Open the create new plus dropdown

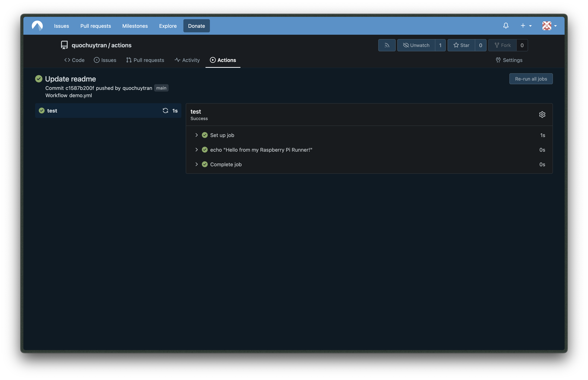(526, 26)
